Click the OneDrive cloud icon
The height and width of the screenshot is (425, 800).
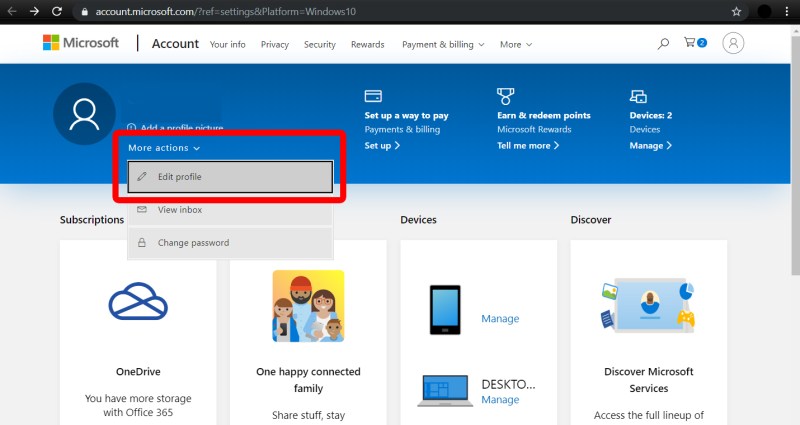138,301
